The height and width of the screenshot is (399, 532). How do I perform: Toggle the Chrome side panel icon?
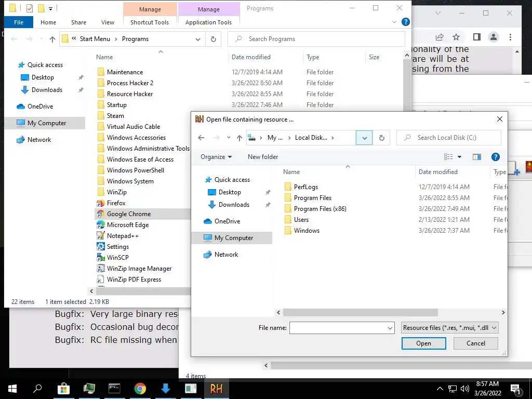477,37
